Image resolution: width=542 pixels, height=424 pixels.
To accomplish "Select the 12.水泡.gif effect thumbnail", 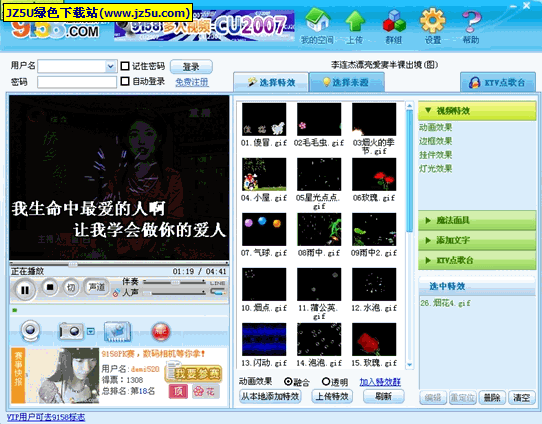I will click(374, 284).
